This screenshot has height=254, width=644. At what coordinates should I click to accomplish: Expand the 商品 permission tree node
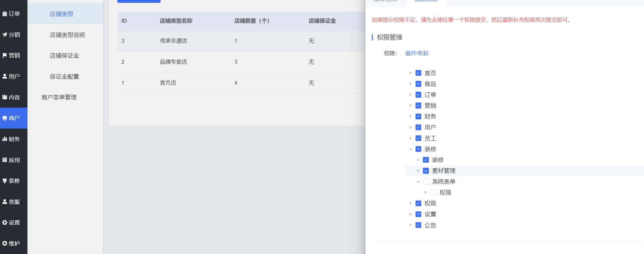[410, 84]
